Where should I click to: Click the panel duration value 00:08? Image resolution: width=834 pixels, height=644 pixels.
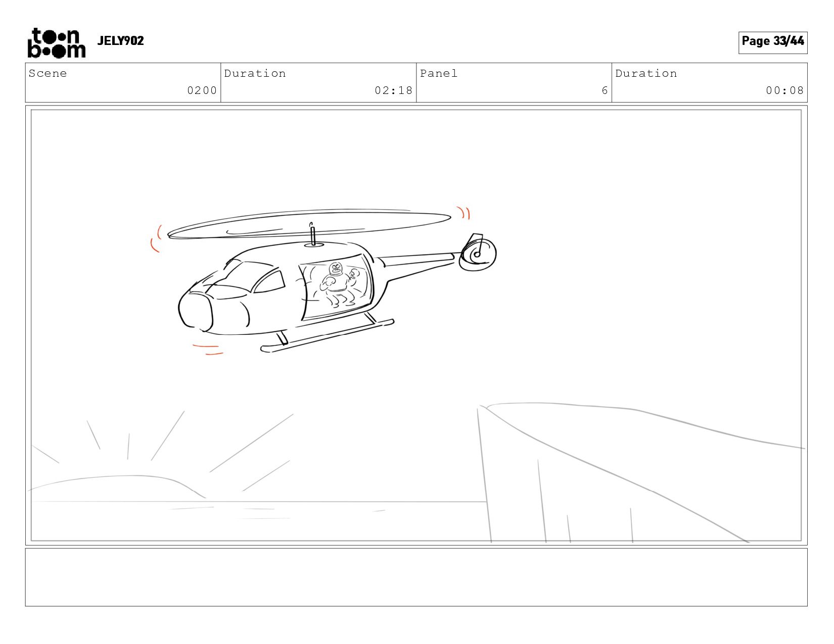pos(784,90)
